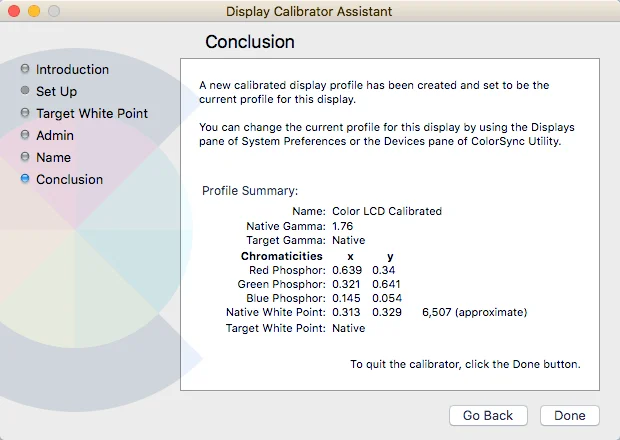Click the bullet icon next to Name
The width and height of the screenshot is (620, 440).
pyautogui.click(x=25, y=158)
